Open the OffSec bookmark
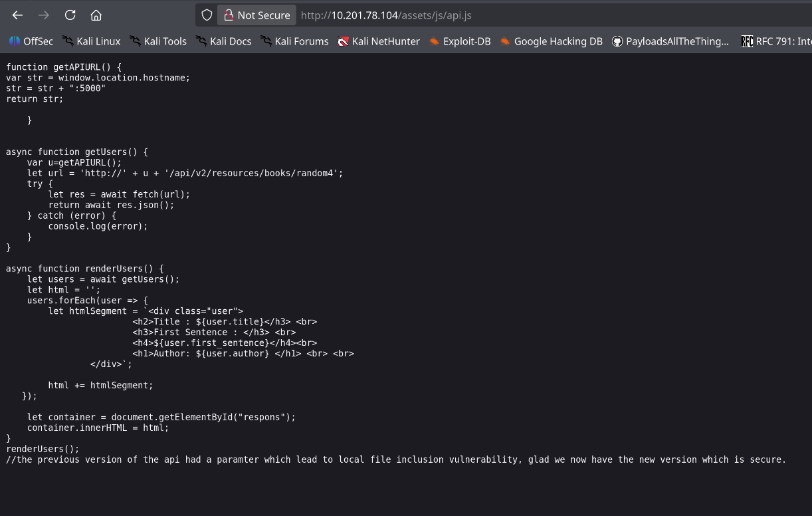Image resolution: width=812 pixels, height=516 pixels. (31, 41)
